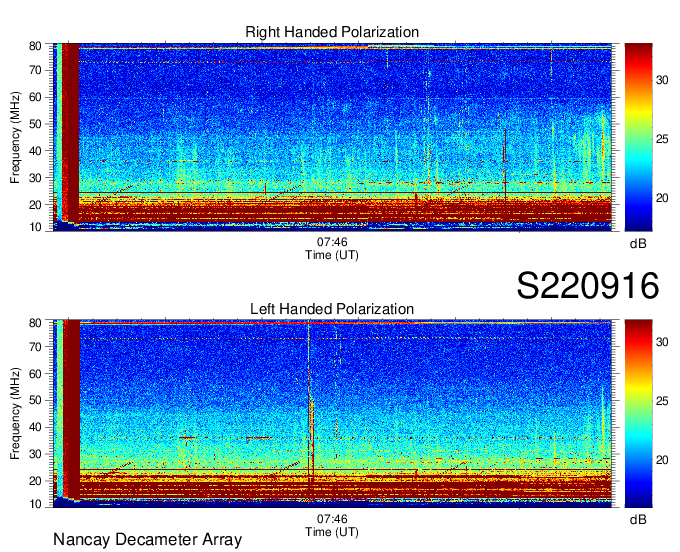
Task: Click the lower plot's dB color bar
Action: click(x=638, y=414)
